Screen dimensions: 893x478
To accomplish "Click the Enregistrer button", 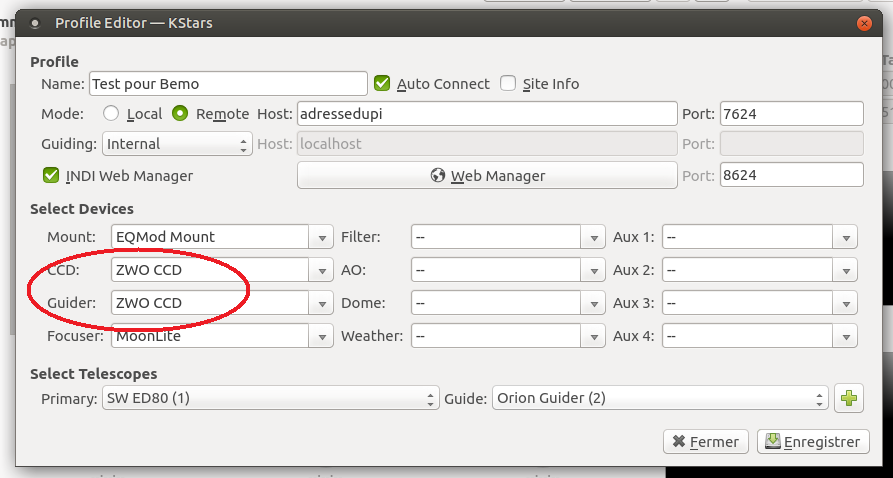I will click(x=813, y=442).
